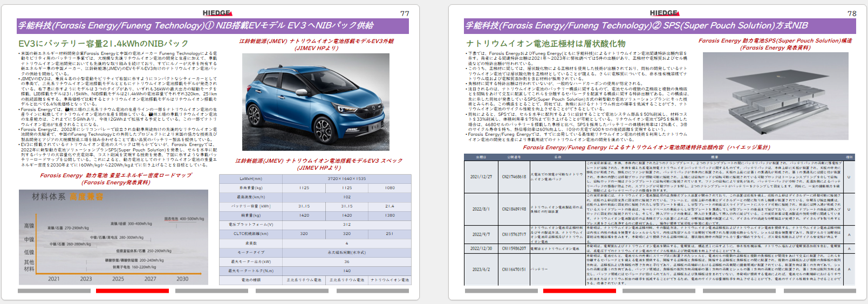Click the SPS battery pack structure image
The image size is (868, 304).
click(776, 96)
